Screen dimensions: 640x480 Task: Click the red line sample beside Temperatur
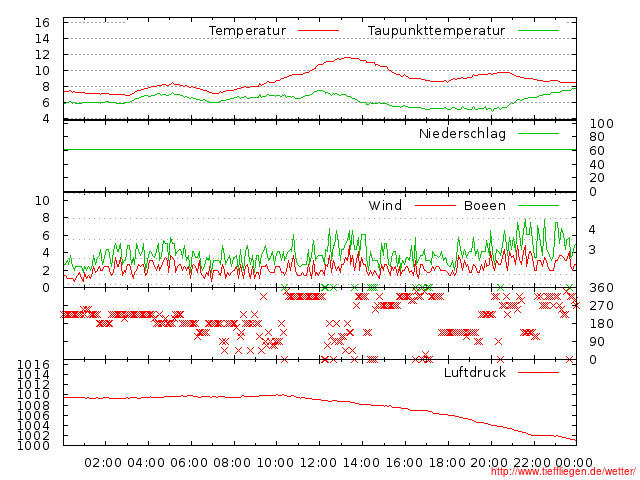tap(318, 31)
